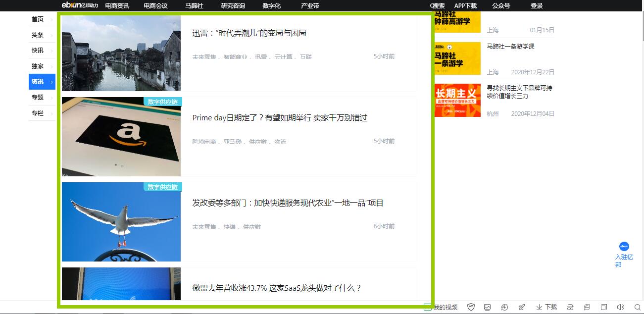The height and width of the screenshot is (314, 644).
Task: Open 我的视频 in the browser status bar
Action: pyautogui.click(x=441, y=307)
